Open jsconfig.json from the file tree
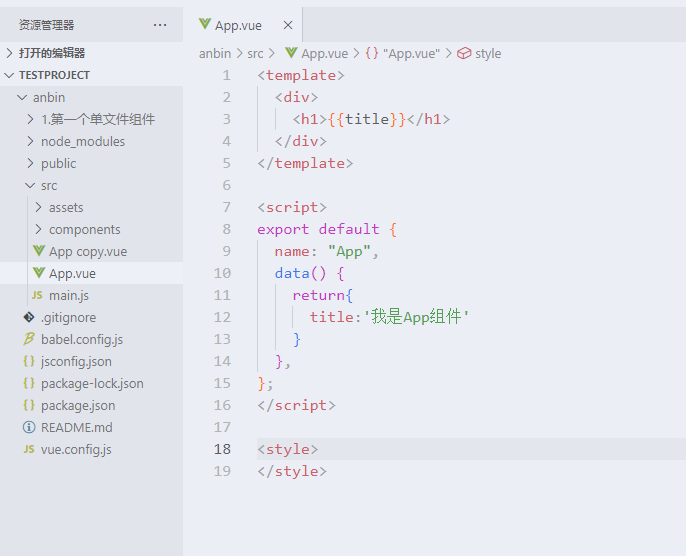This screenshot has height=556, width=686. (76, 361)
